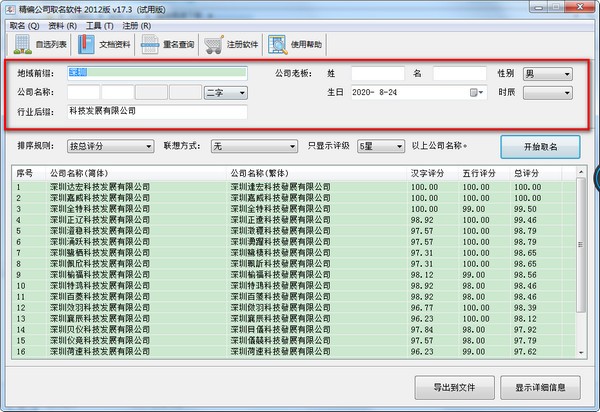Select row 5 simplified company name
The width and height of the screenshot is (600, 412).
(x=100, y=231)
